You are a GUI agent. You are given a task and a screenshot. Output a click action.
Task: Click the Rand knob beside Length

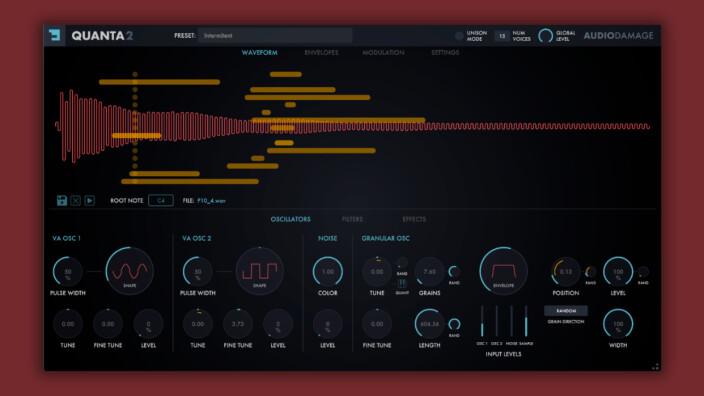pyautogui.click(x=454, y=324)
